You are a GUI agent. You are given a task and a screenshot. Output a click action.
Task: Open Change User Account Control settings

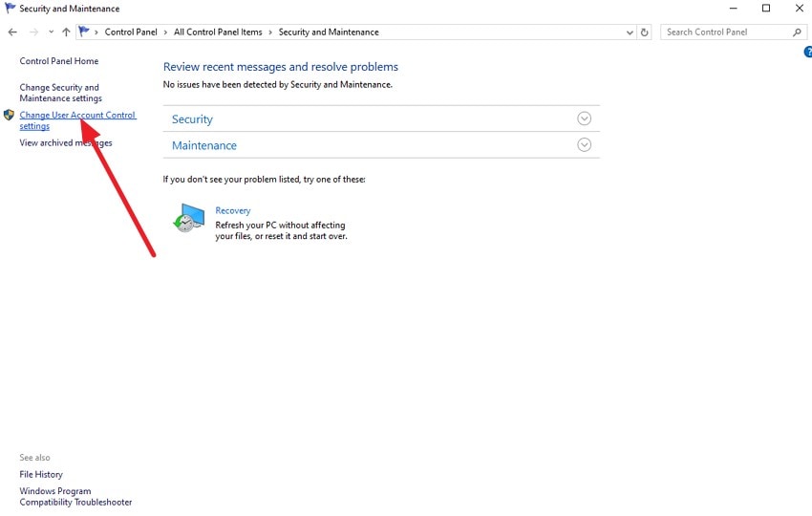77,120
